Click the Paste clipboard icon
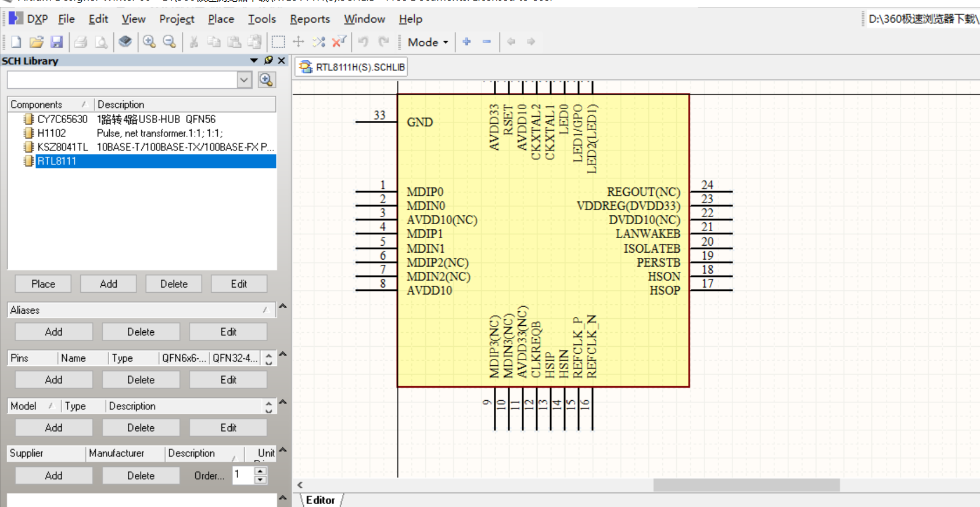The image size is (980, 507). coord(234,42)
